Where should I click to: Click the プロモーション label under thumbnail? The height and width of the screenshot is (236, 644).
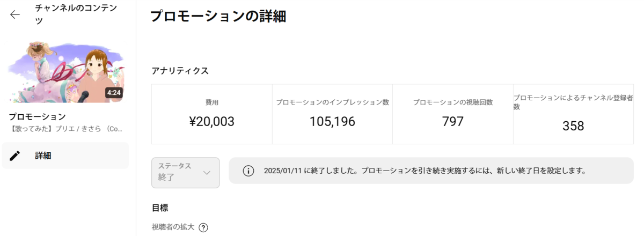[37, 116]
